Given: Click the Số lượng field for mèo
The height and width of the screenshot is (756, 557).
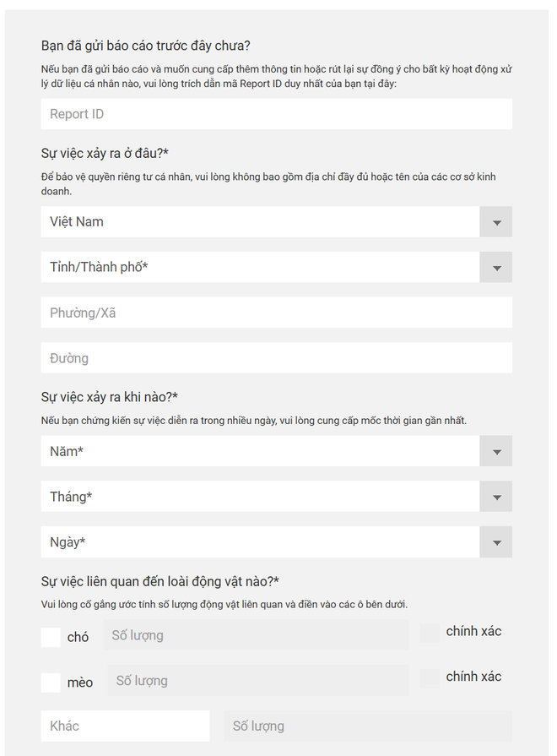Looking at the screenshot, I should click(x=257, y=681).
